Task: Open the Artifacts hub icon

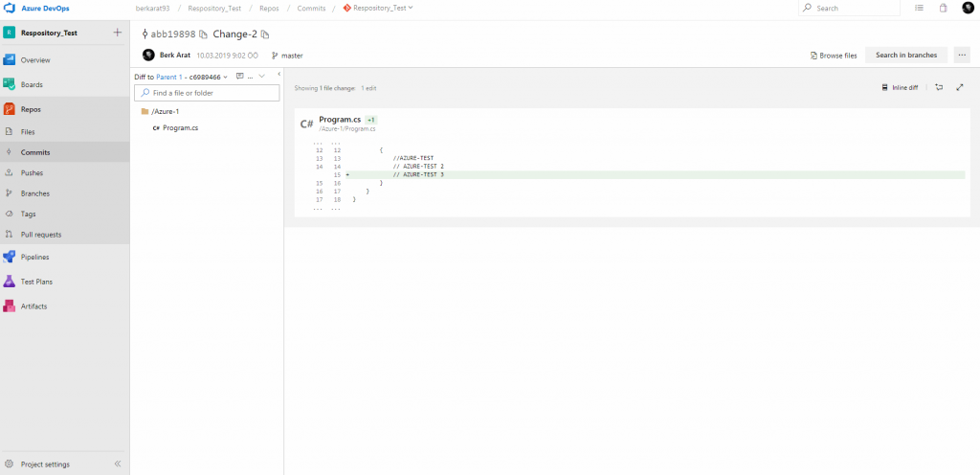Action: click(x=9, y=306)
